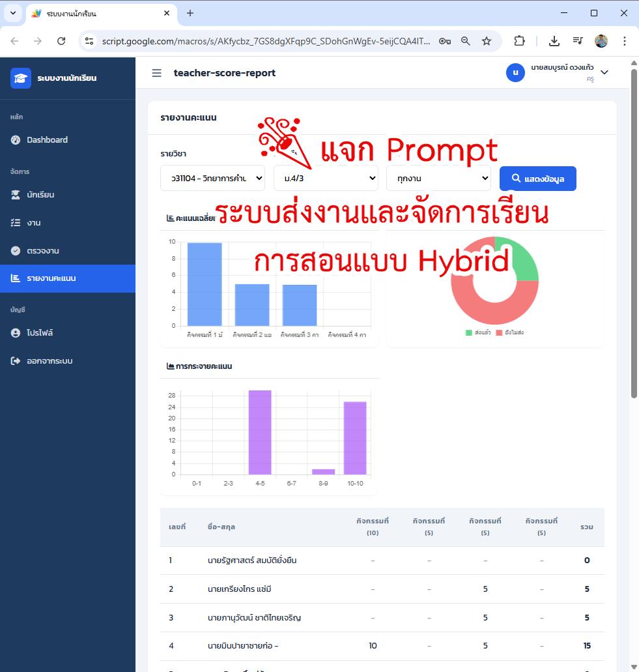Click the user name นายสมบูรณ์ ดวงแก้ว

coord(562,67)
